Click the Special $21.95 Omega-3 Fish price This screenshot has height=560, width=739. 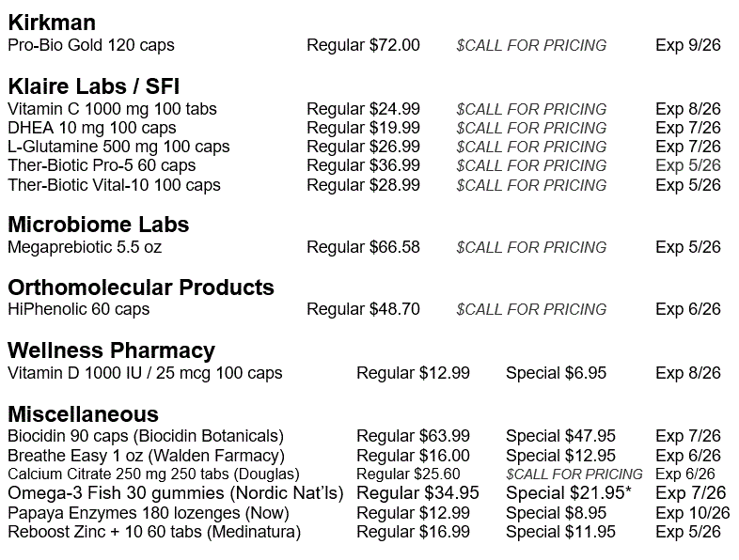click(568, 493)
